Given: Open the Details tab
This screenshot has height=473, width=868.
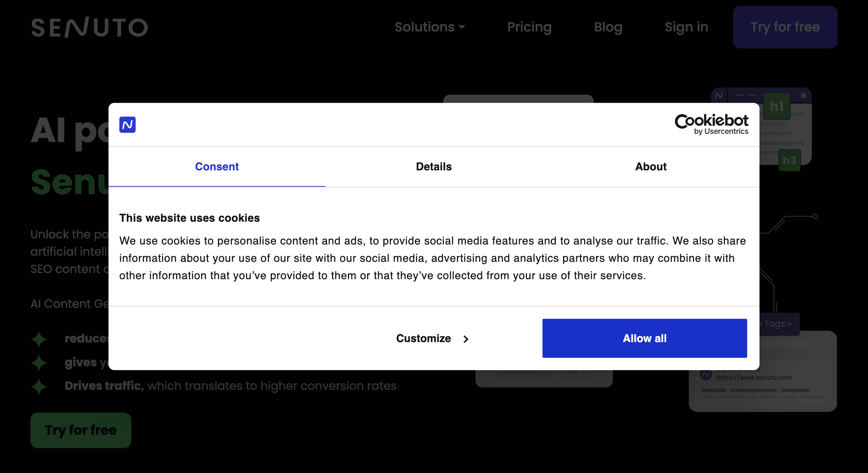Looking at the screenshot, I should pos(434,166).
